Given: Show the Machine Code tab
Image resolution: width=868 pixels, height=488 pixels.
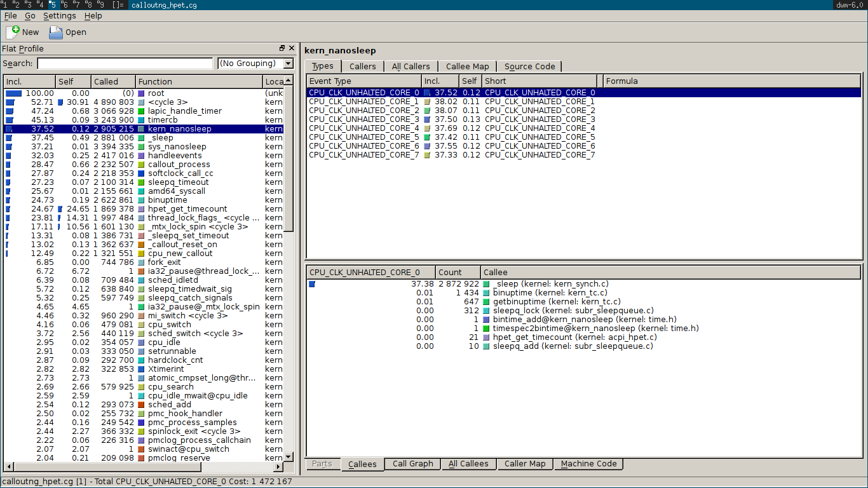Looking at the screenshot, I should (x=588, y=464).
